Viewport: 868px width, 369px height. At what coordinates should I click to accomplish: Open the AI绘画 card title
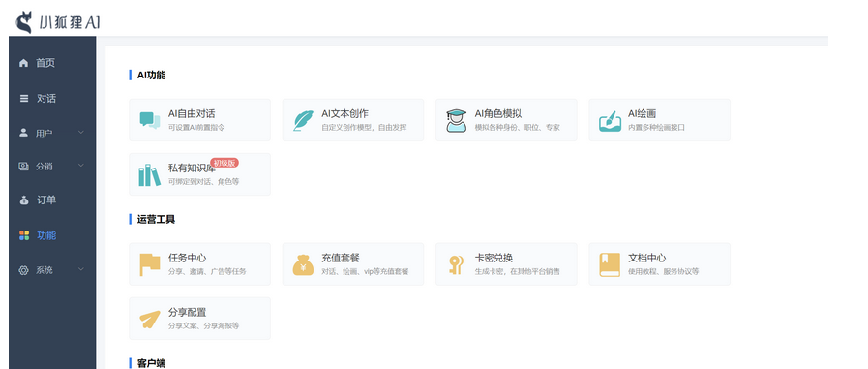tap(643, 114)
